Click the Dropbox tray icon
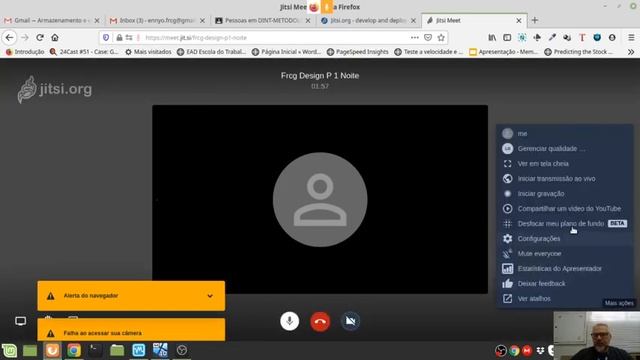640x360 pixels. point(540,351)
